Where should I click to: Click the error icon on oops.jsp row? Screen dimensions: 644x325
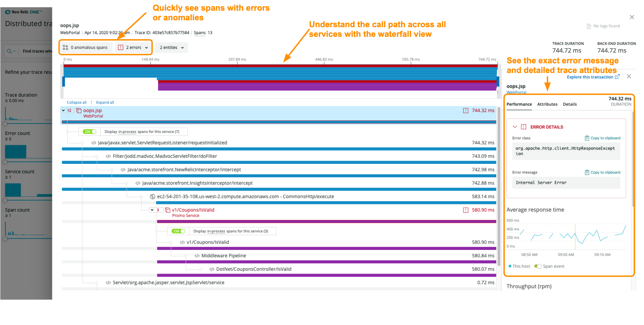pyautogui.click(x=466, y=111)
